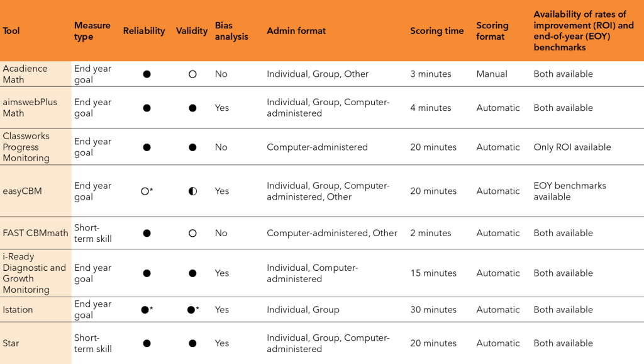Viewport: 644px width, 364px height.
Task: Select '30 minutes' scoring time for Istation
Action: click(433, 310)
